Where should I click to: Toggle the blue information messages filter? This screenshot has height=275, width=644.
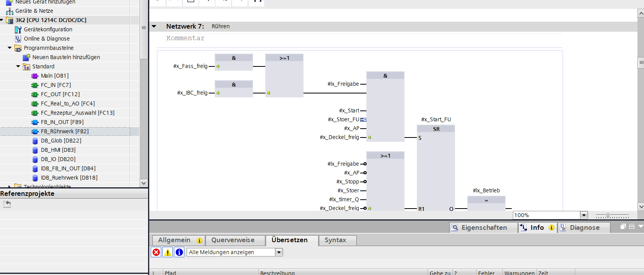click(x=179, y=252)
